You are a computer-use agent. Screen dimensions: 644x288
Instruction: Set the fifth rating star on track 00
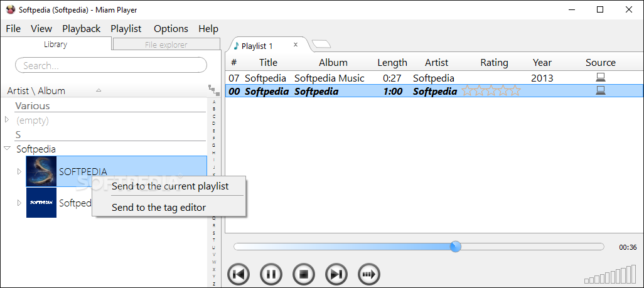pyautogui.click(x=515, y=91)
